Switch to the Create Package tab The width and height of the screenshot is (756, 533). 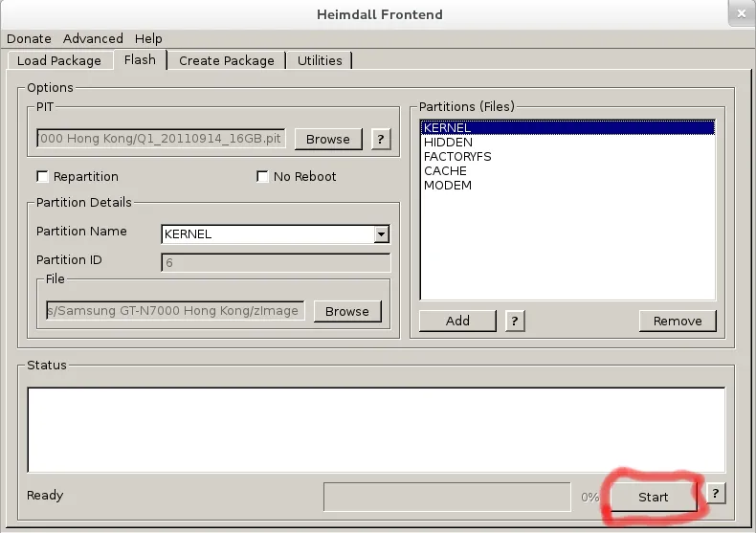[226, 60]
